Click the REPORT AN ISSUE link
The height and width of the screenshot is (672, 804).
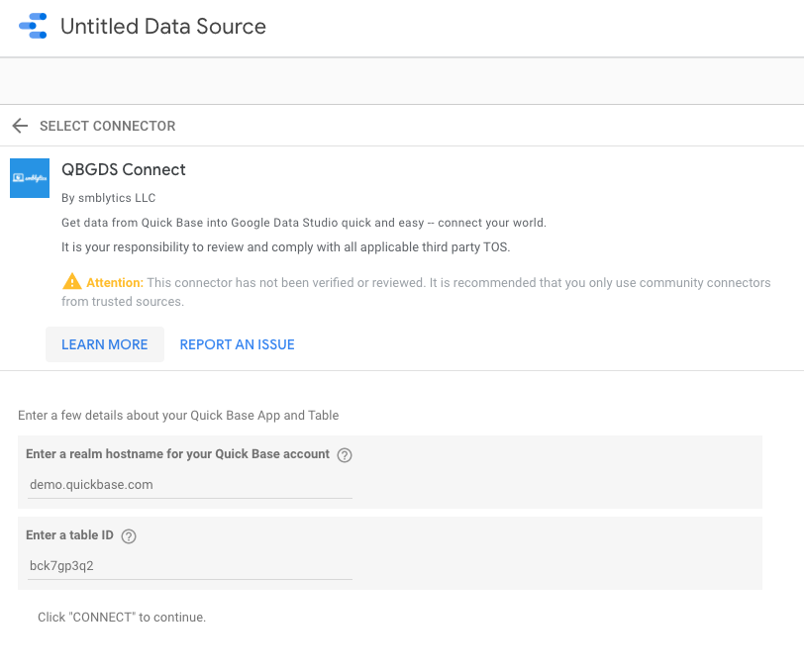point(237,344)
